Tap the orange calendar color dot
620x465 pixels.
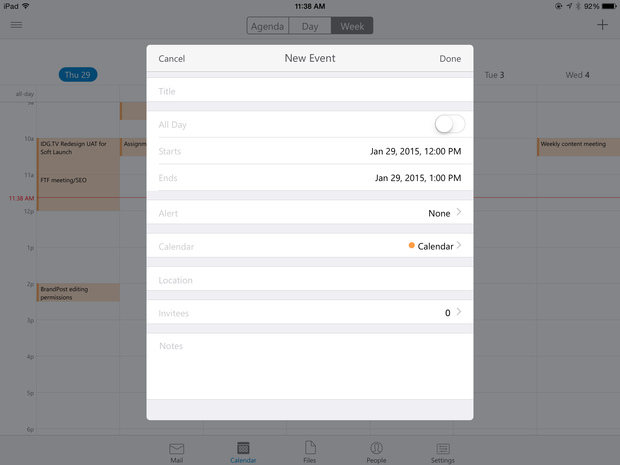(x=411, y=246)
